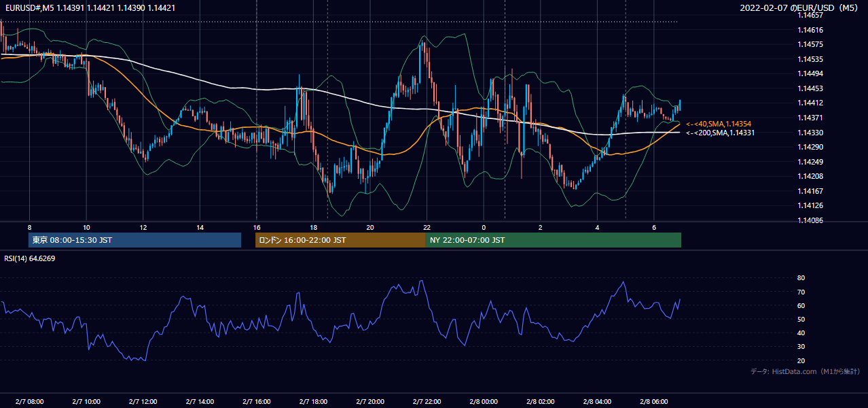Click the 2/7 16:00 date label
The image size is (868, 408).
click(256, 401)
